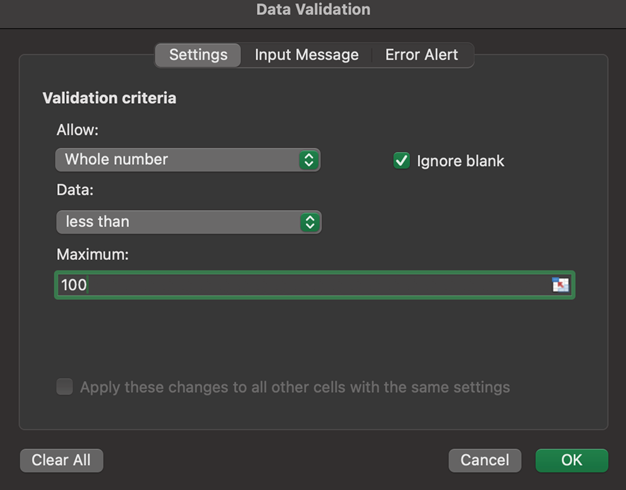Viewport: 626px width, 490px height.
Task: Open the Allow dropdown showing Whole number
Action: [x=188, y=160]
